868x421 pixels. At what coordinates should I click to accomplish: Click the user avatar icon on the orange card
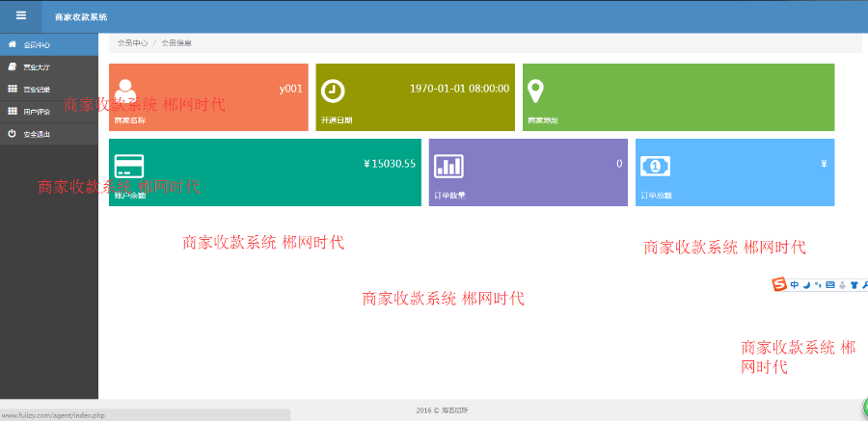125,91
